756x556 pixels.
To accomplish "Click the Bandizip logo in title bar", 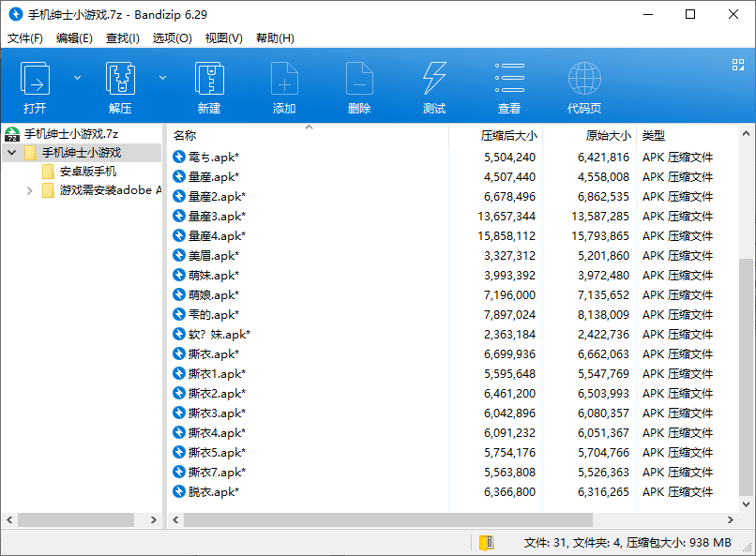I will coord(15,14).
